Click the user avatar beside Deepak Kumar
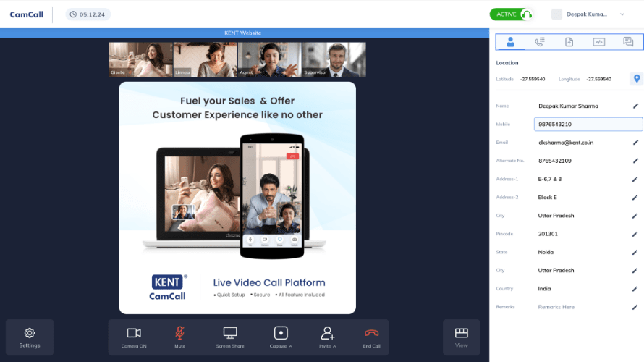 coord(556,14)
